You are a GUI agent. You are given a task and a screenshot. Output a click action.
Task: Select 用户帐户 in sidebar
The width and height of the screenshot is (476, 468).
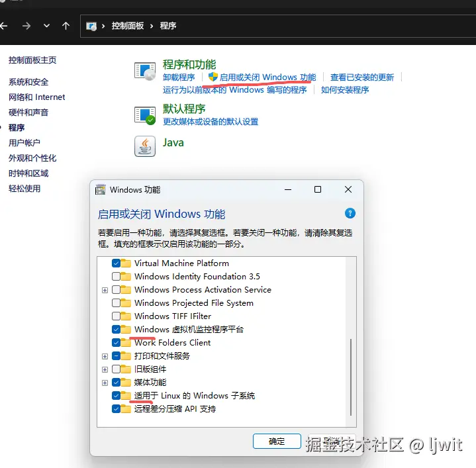click(x=24, y=142)
